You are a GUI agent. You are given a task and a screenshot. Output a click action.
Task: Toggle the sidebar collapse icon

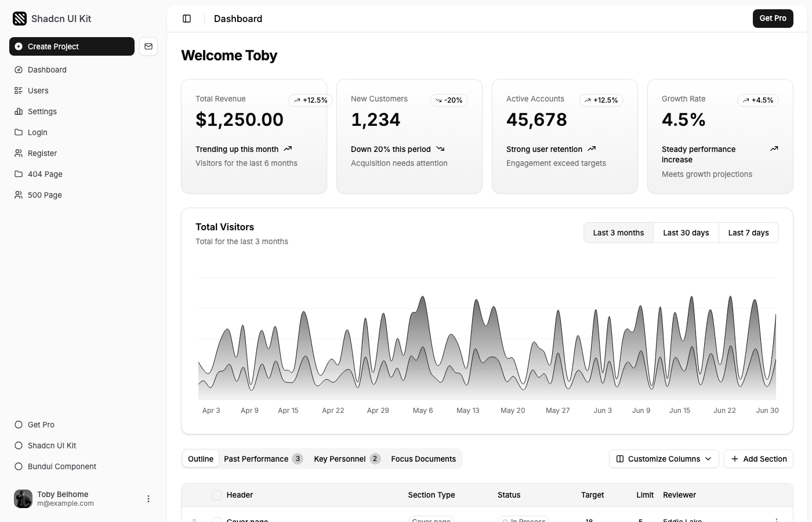tap(187, 19)
